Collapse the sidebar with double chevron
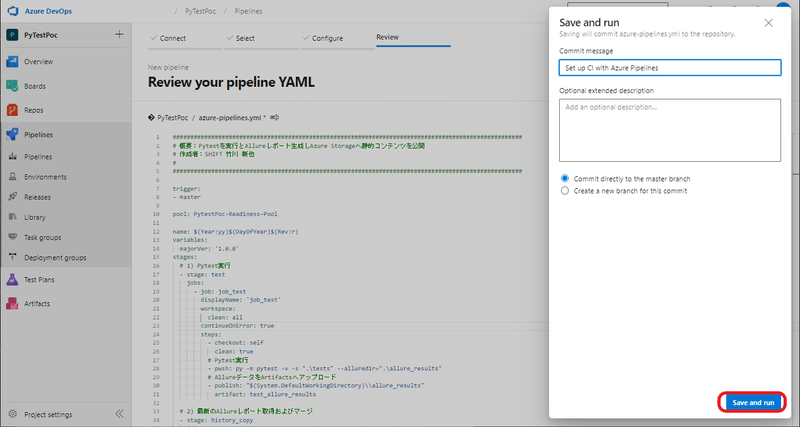 pyautogui.click(x=119, y=414)
